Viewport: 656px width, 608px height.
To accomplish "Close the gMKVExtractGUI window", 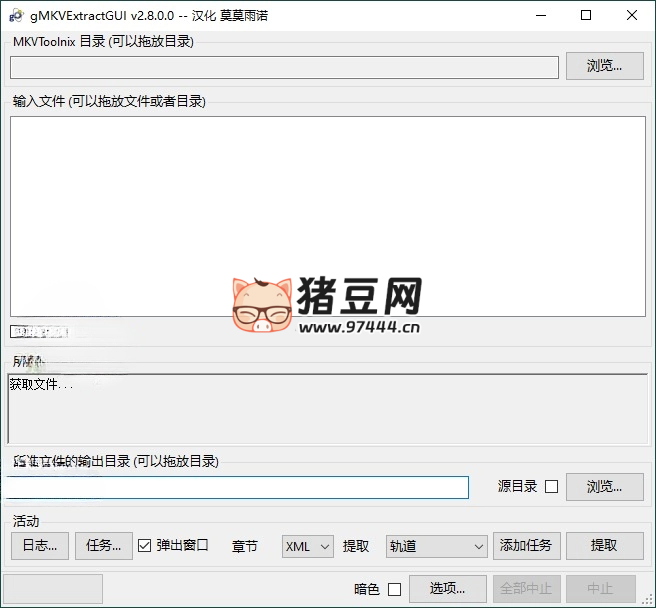I will click(x=632, y=15).
